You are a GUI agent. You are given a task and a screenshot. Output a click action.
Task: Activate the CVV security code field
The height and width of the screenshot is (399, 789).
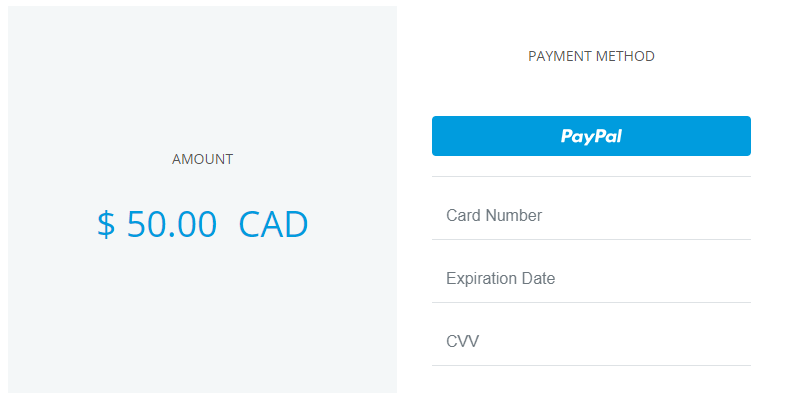591,341
